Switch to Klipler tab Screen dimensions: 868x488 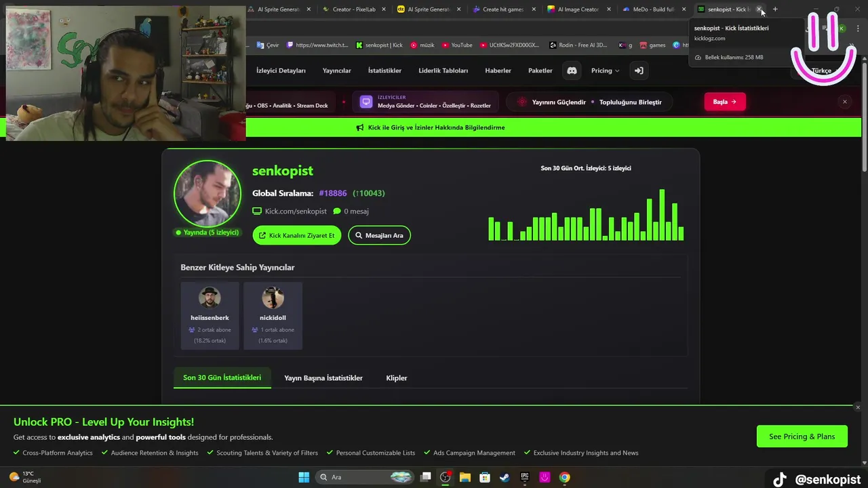pyautogui.click(x=397, y=378)
